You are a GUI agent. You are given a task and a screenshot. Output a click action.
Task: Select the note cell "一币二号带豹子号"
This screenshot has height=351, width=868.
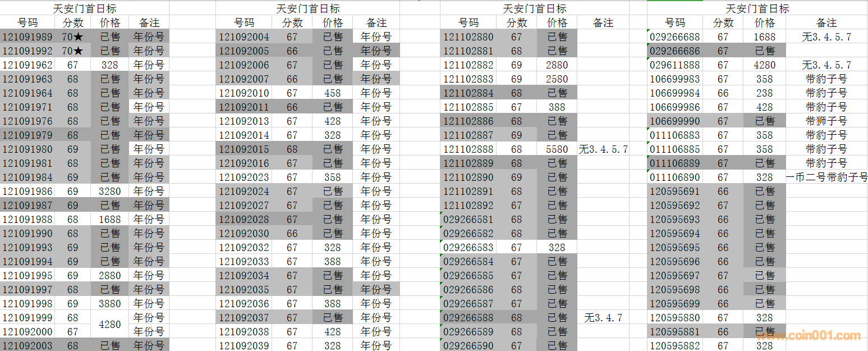coord(826,177)
